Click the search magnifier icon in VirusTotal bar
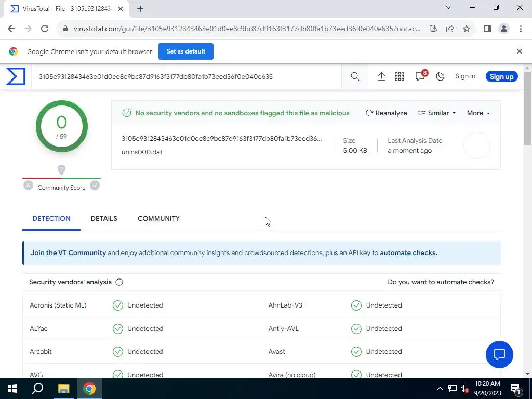The width and height of the screenshot is (532, 399). point(355,76)
